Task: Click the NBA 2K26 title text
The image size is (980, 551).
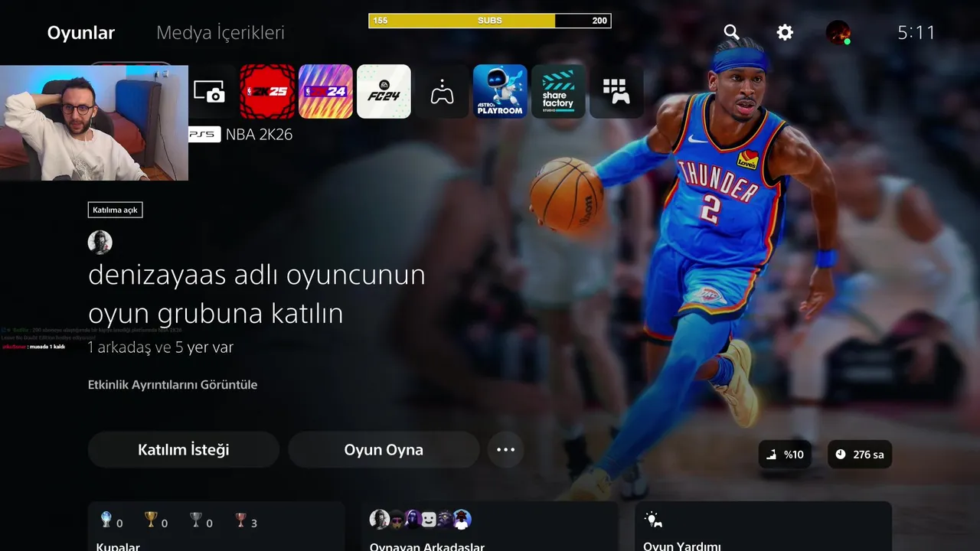Action: 259,135
